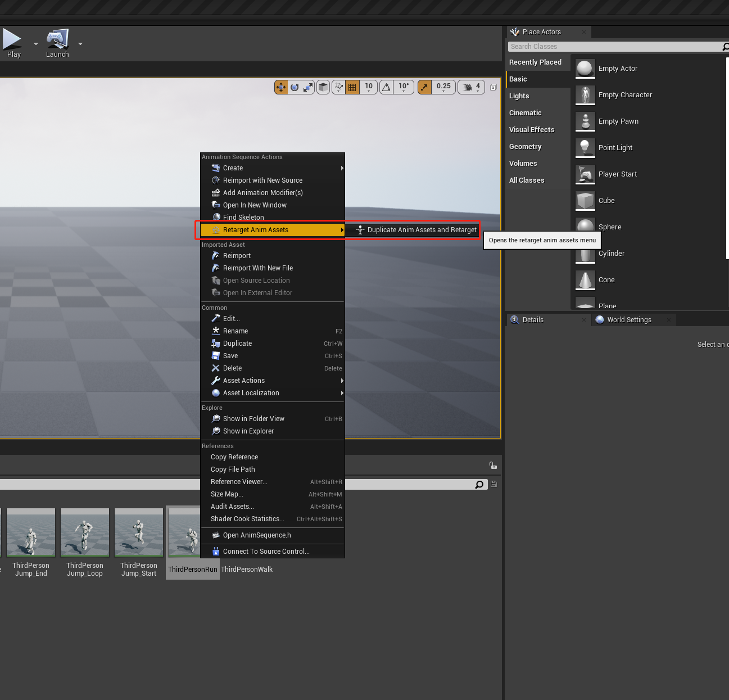Click Show in Folder View
Image resolution: width=729 pixels, height=700 pixels.
tap(273, 419)
